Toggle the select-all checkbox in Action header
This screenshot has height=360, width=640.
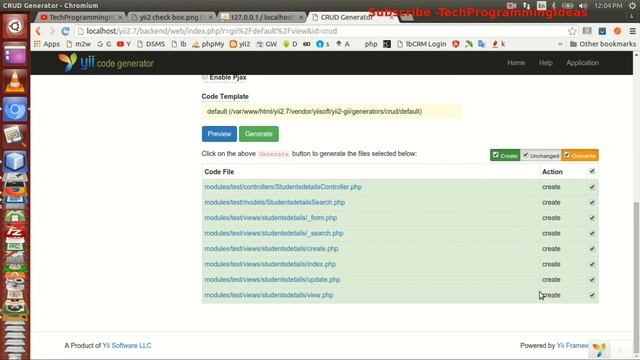(592, 171)
